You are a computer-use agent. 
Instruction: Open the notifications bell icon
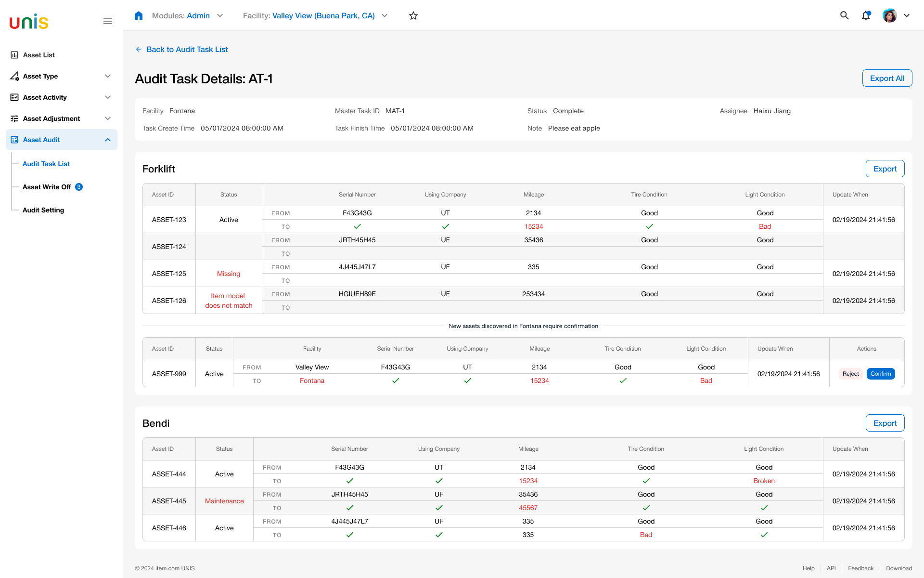coord(866,15)
